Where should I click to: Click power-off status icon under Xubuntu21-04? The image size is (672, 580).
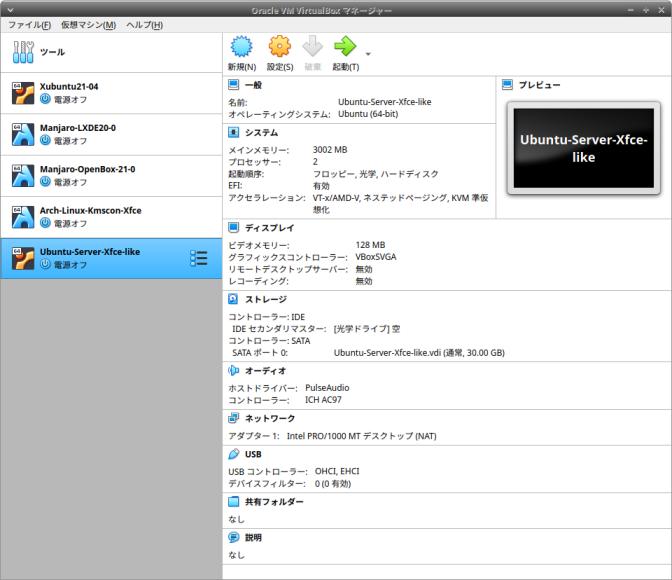tap(45, 99)
